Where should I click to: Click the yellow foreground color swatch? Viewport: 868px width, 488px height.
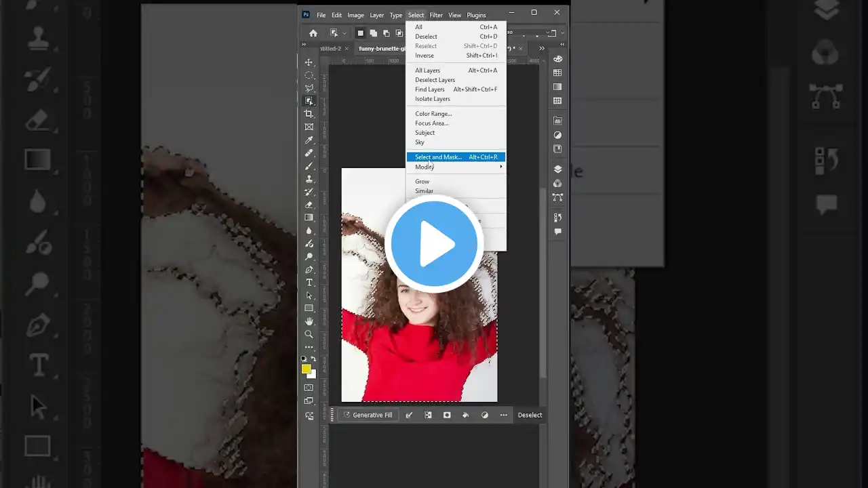(x=307, y=369)
